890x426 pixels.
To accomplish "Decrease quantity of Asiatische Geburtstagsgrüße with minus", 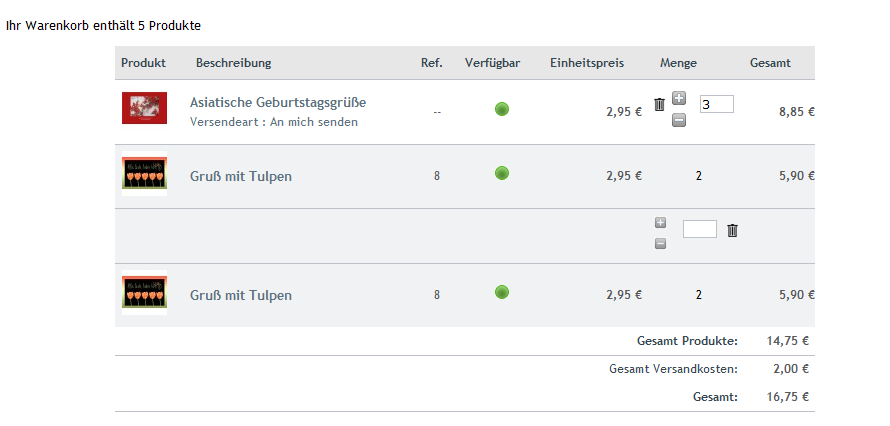I will pos(679,120).
